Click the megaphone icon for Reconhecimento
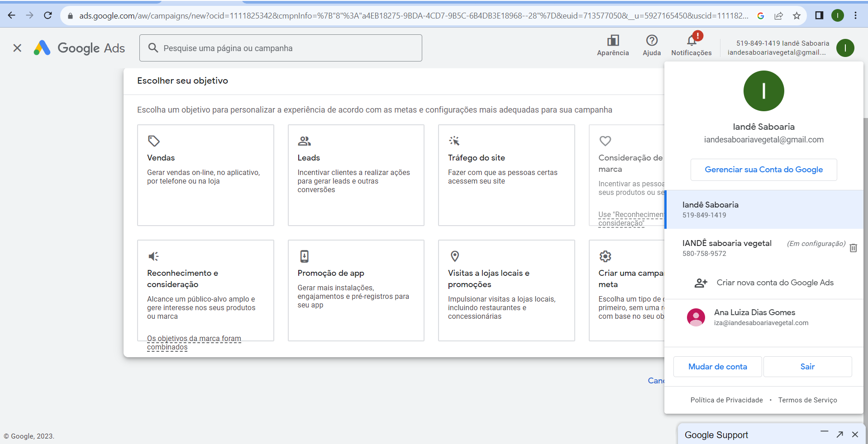868x444 pixels. [153, 256]
